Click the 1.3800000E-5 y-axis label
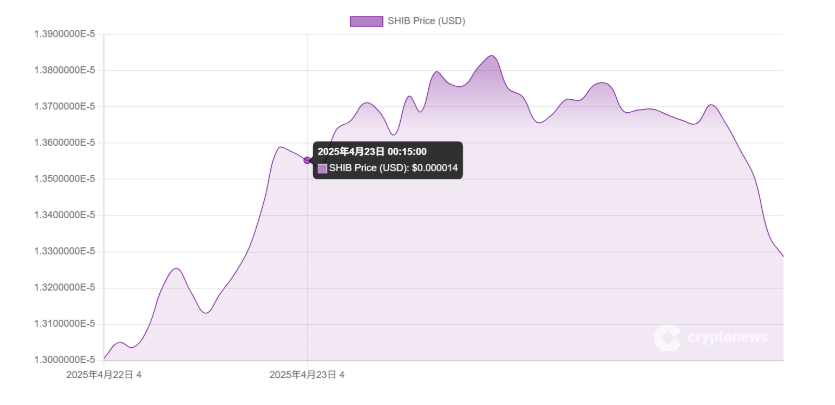 [x=65, y=70]
